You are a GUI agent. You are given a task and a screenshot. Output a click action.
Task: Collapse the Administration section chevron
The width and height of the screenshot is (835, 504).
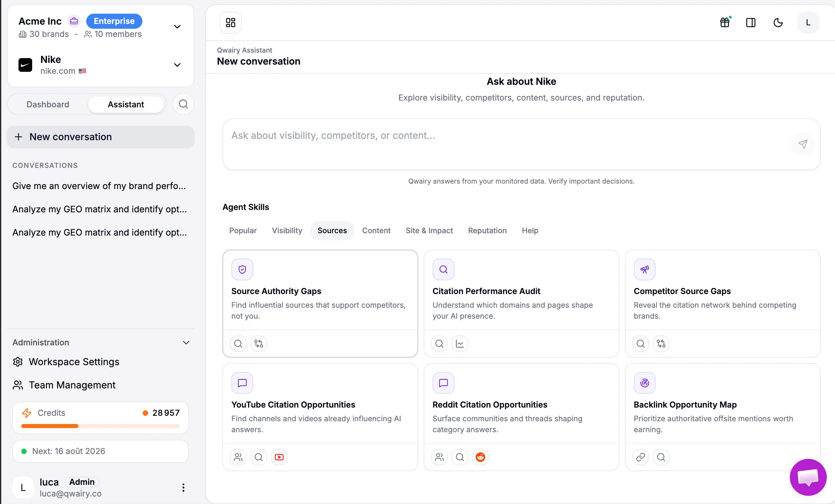pos(186,343)
